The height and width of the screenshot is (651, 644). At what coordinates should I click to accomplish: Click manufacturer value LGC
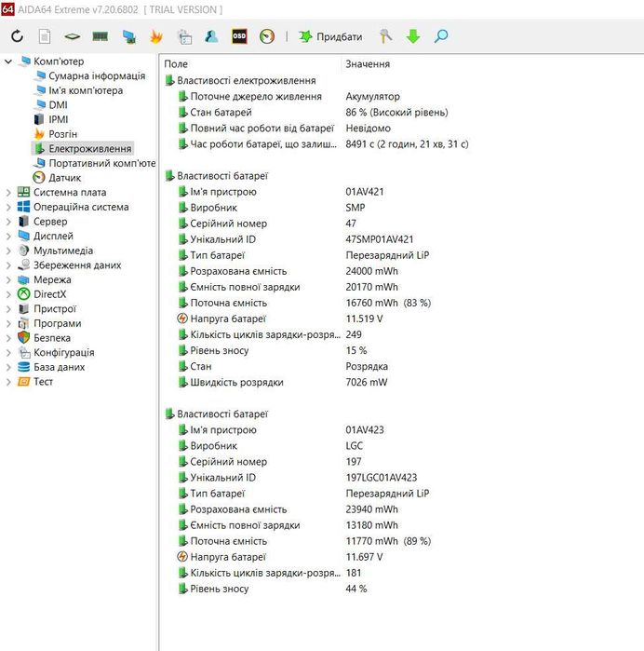coord(355,446)
